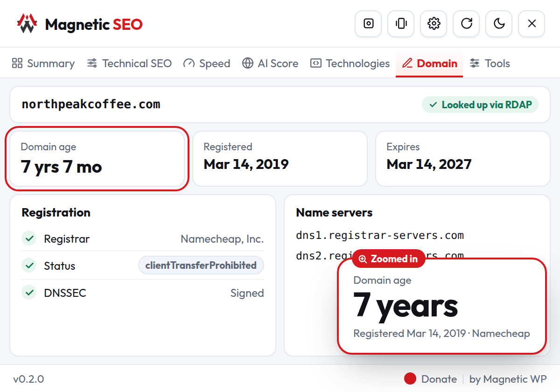Click the red Donate dot icon

[410, 379]
